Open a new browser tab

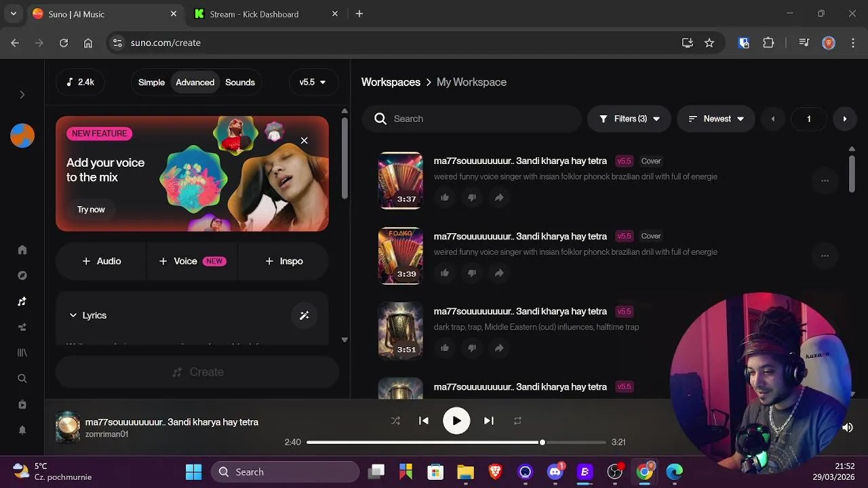[x=359, y=14]
